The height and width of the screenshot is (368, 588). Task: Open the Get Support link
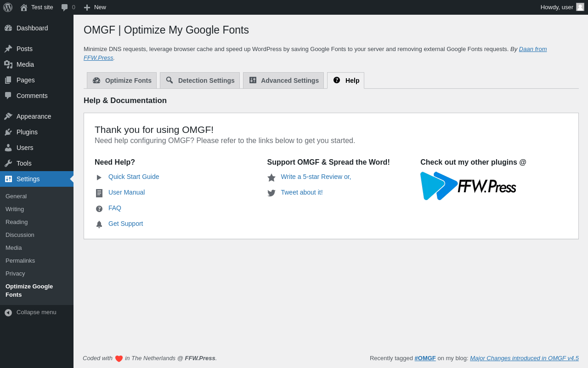coord(125,224)
